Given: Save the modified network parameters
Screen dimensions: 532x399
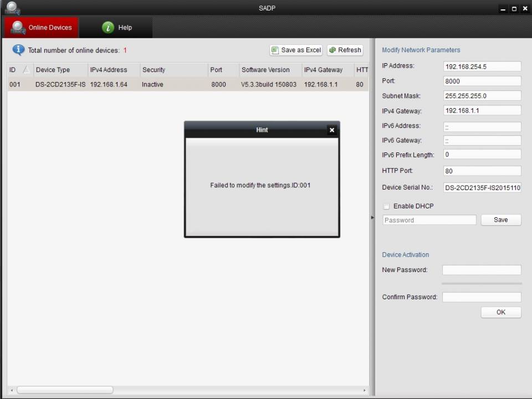Looking at the screenshot, I should [x=501, y=220].
